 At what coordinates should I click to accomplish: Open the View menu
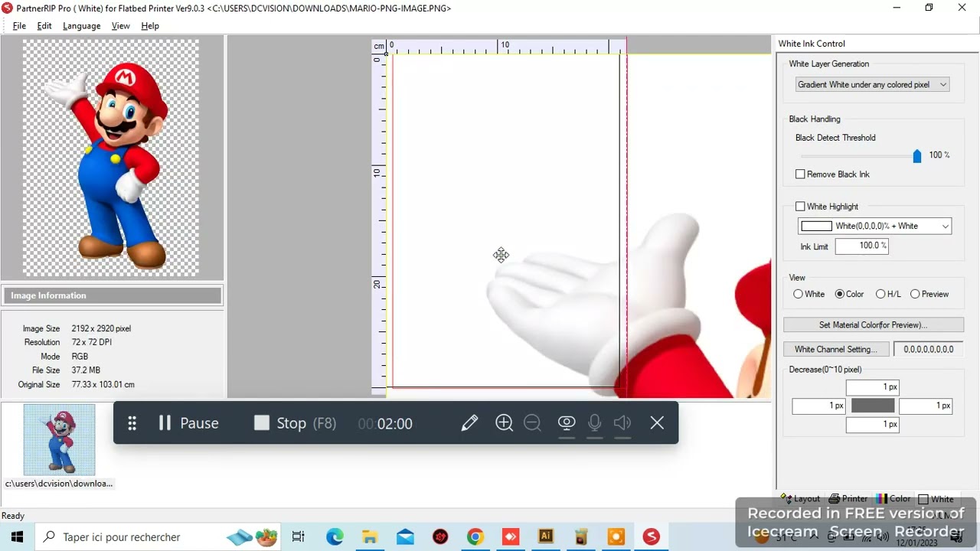click(x=120, y=26)
